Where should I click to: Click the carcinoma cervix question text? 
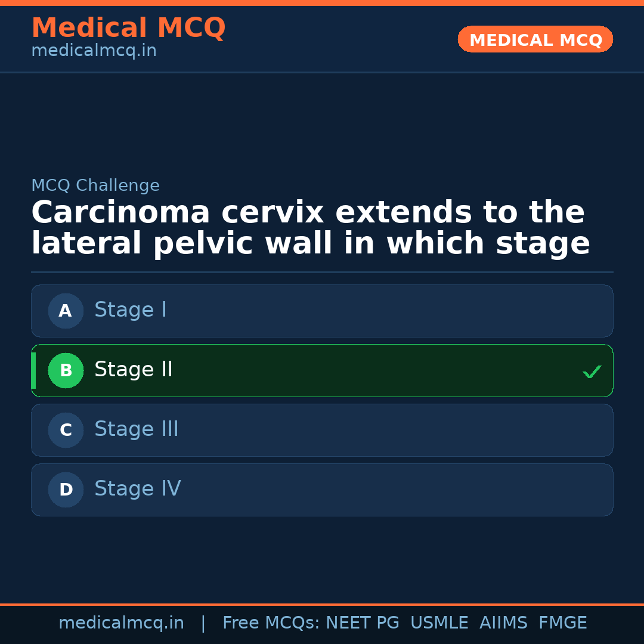coord(310,228)
